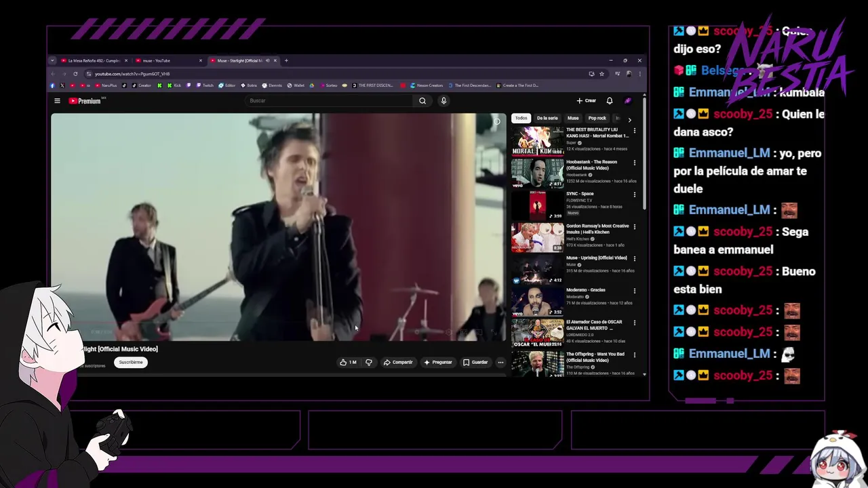
Task: Click the Starlight video player
Action: 279,227
